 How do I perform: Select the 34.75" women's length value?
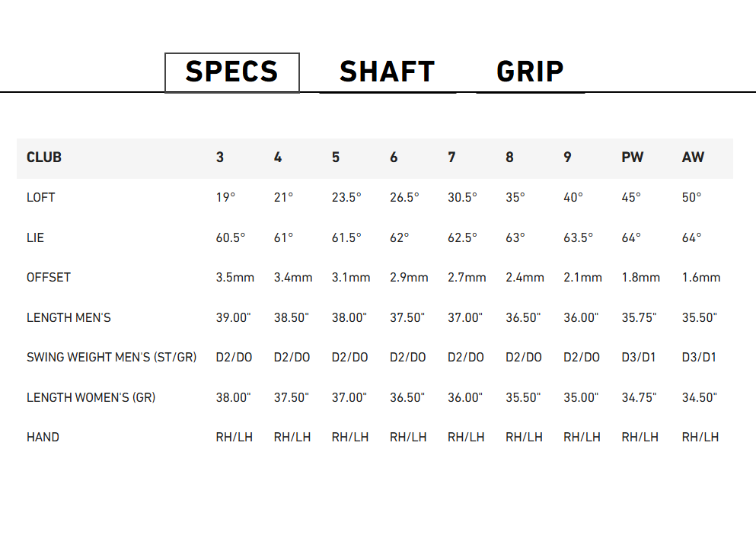click(639, 398)
